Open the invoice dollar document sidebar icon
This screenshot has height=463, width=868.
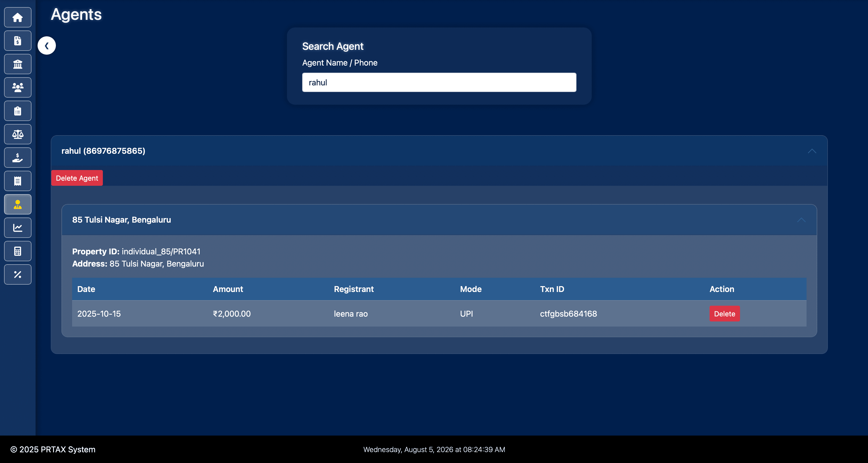pyautogui.click(x=18, y=40)
